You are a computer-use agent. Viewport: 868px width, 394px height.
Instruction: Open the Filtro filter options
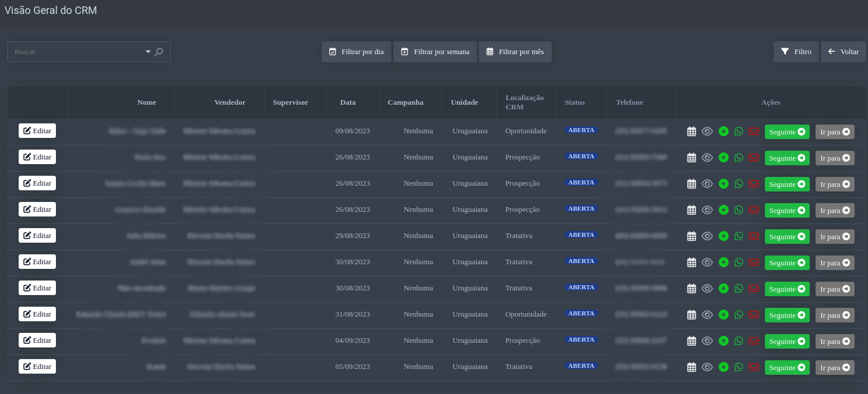(x=796, y=52)
